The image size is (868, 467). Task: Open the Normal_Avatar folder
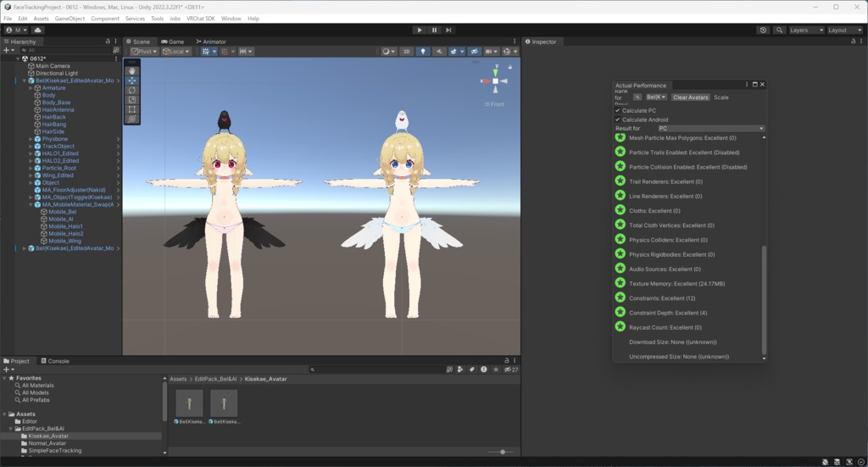pos(47,443)
